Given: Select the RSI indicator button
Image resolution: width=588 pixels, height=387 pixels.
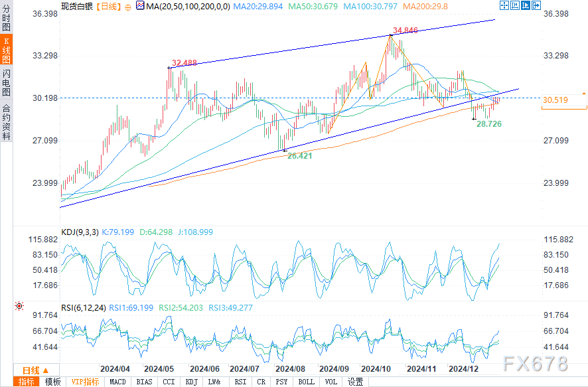Looking at the screenshot, I should [240, 382].
